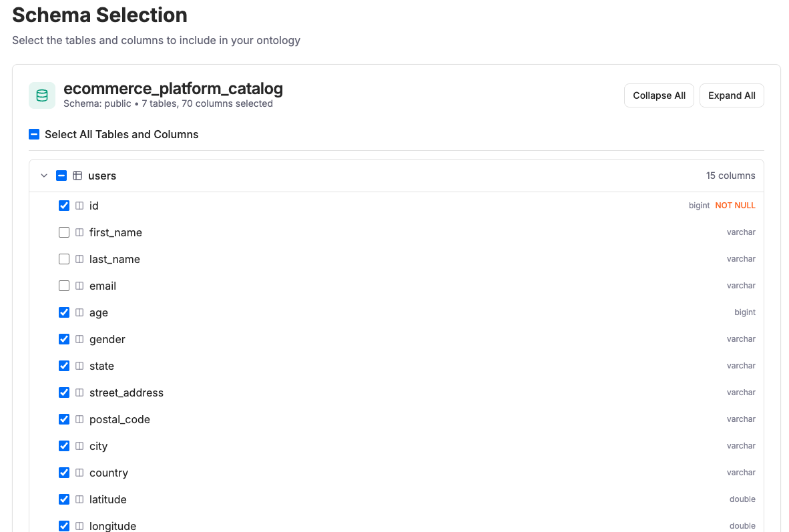Toggle the Select All Tables and Columns checkbox
The height and width of the screenshot is (532, 789).
pyautogui.click(x=34, y=134)
